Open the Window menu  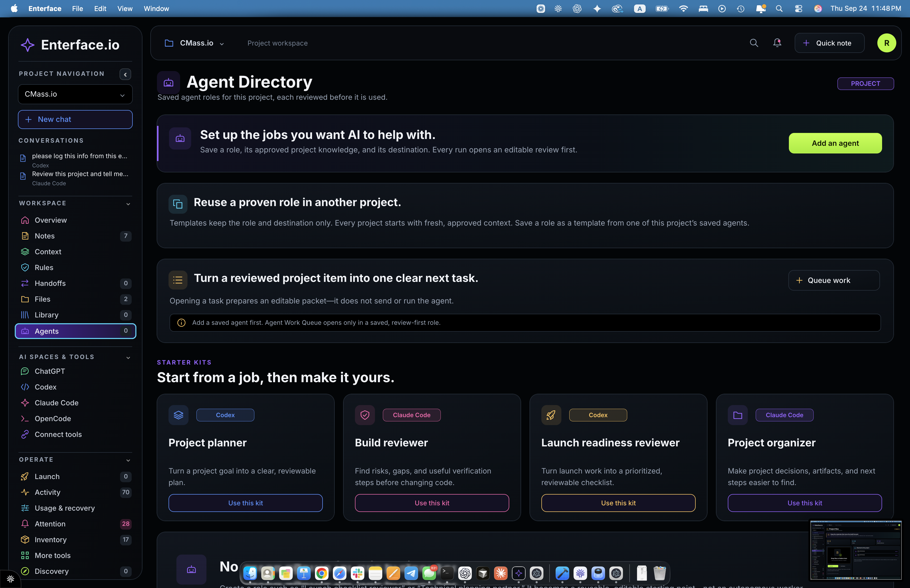[x=156, y=8]
